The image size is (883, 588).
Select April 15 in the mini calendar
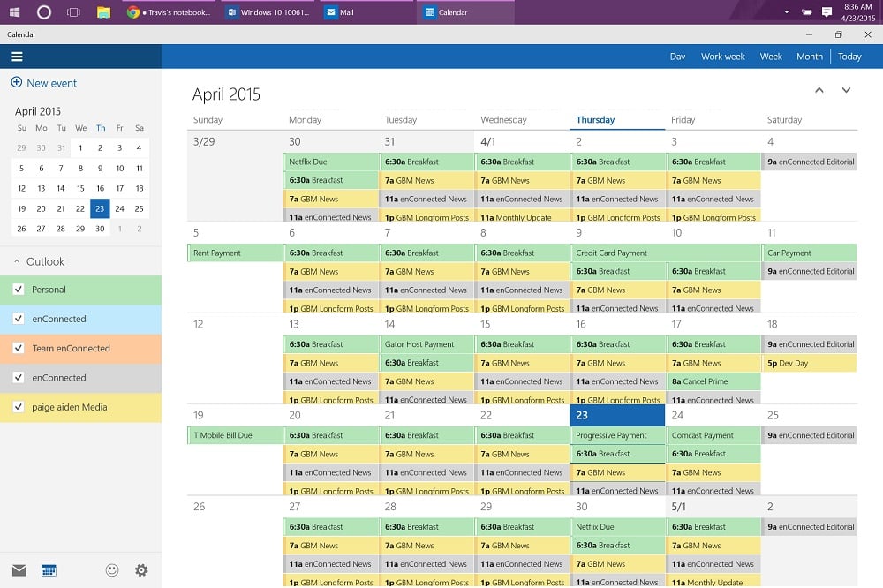coord(80,188)
